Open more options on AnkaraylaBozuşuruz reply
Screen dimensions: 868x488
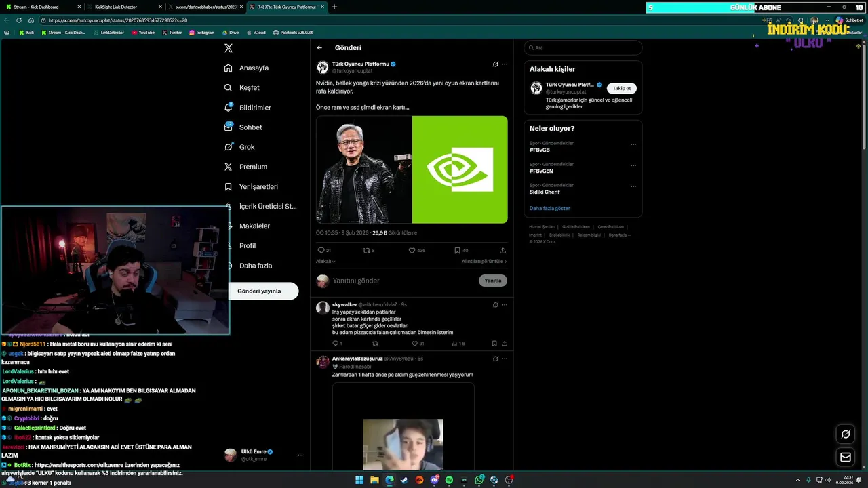click(505, 359)
